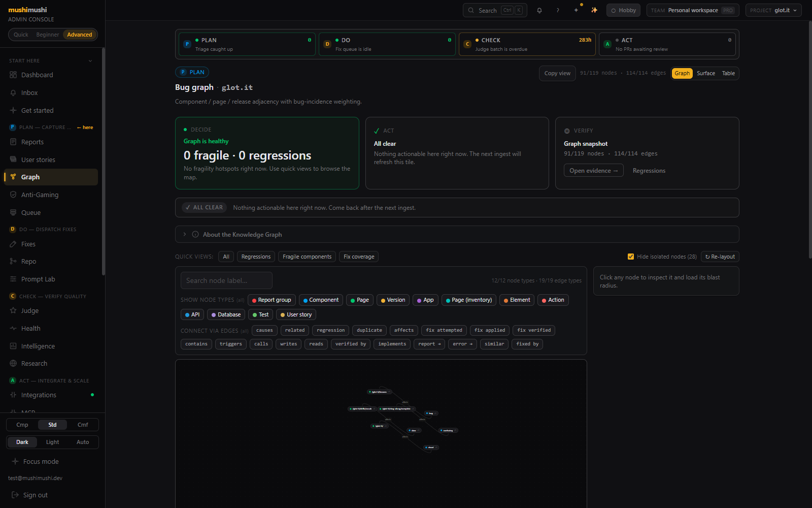The height and width of the screenshot is (508, 812).
Task: Open the Dashboard icon in sidebar
Action: (13, 75)
